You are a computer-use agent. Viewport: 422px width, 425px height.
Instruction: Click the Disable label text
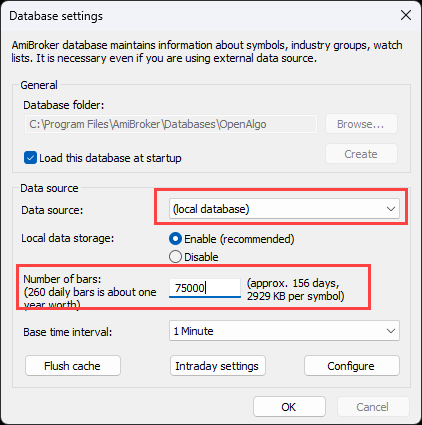[201, 257]
